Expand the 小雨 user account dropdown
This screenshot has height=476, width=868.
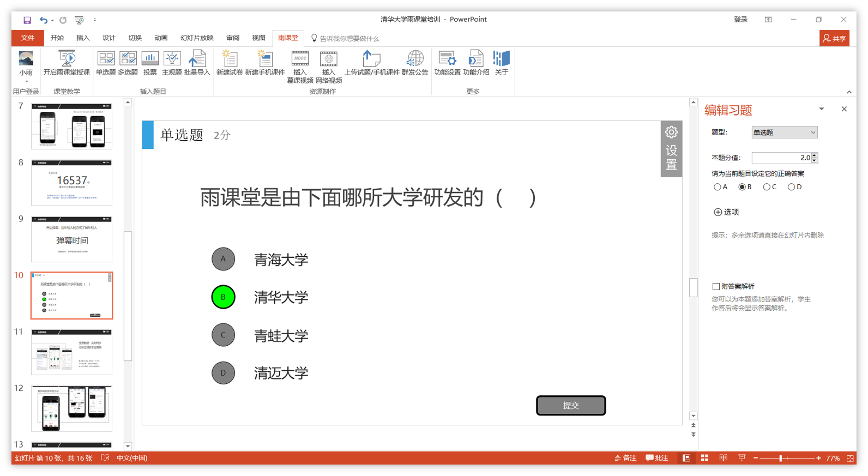[x=26, y=81]
